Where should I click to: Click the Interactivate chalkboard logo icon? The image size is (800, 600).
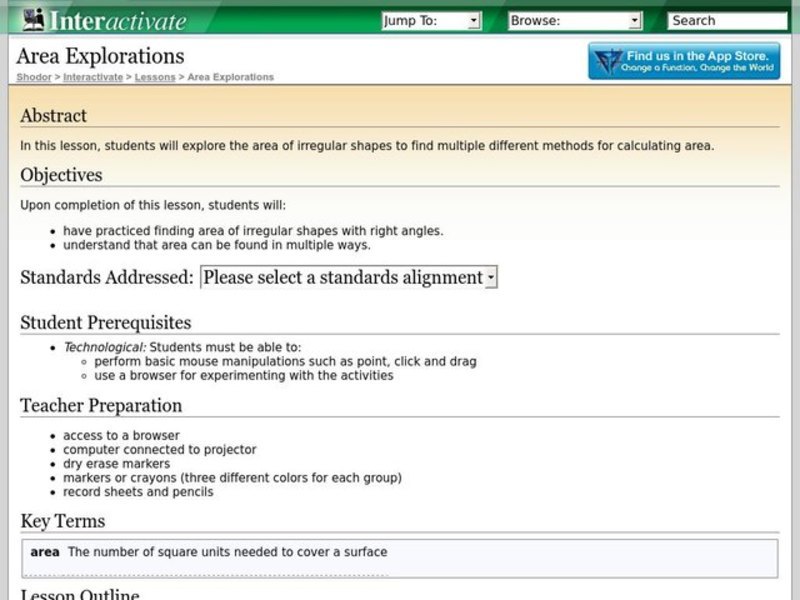tap(33, 18)
